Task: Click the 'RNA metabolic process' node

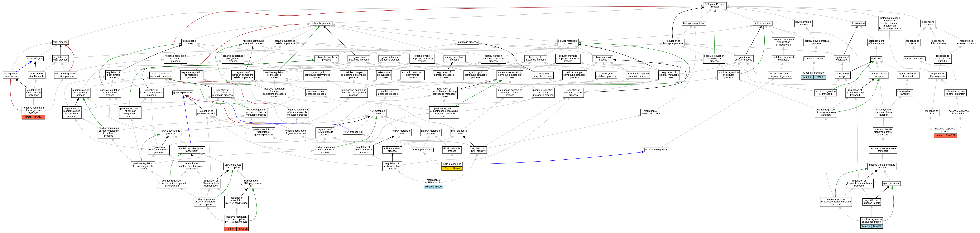Action: (x=377, y=112)
